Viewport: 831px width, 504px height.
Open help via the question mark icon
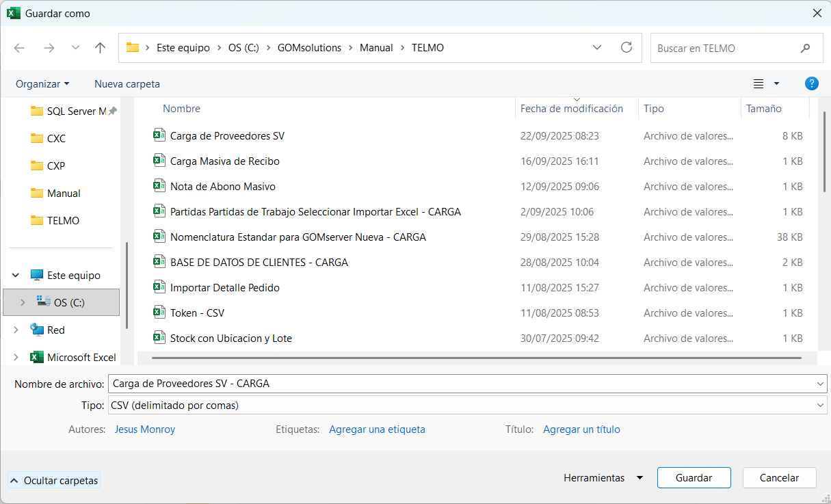[812, 83]
